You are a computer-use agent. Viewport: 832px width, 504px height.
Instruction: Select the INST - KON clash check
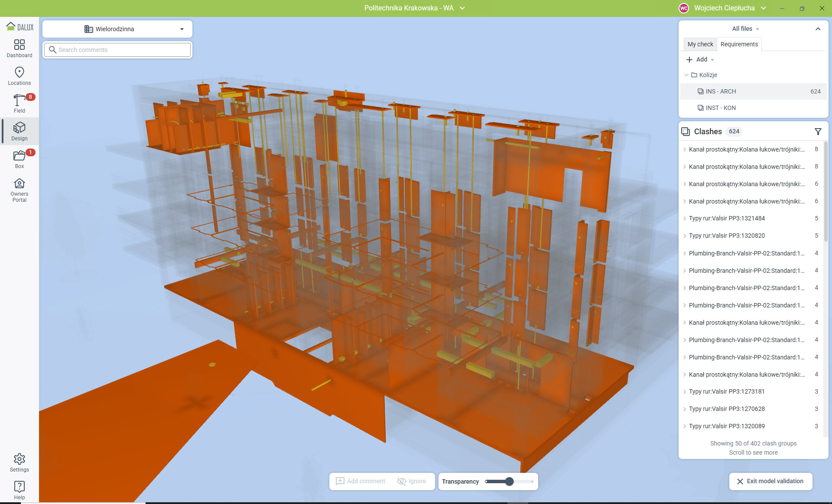(x=720, y=108)
